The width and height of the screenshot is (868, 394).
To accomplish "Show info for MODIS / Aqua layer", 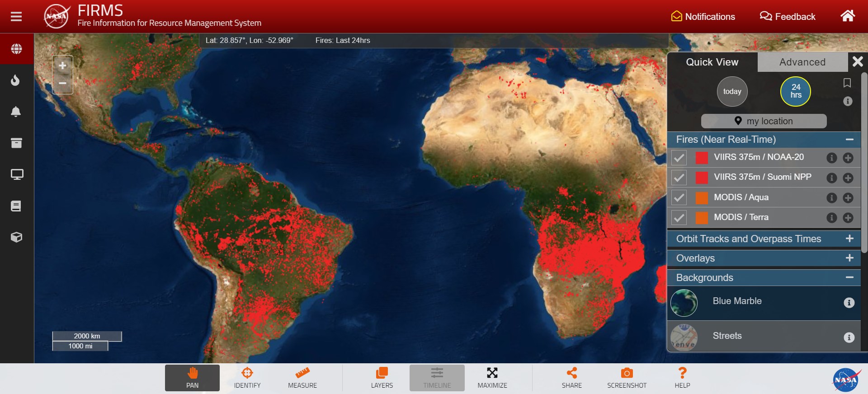I will [831, 198].
